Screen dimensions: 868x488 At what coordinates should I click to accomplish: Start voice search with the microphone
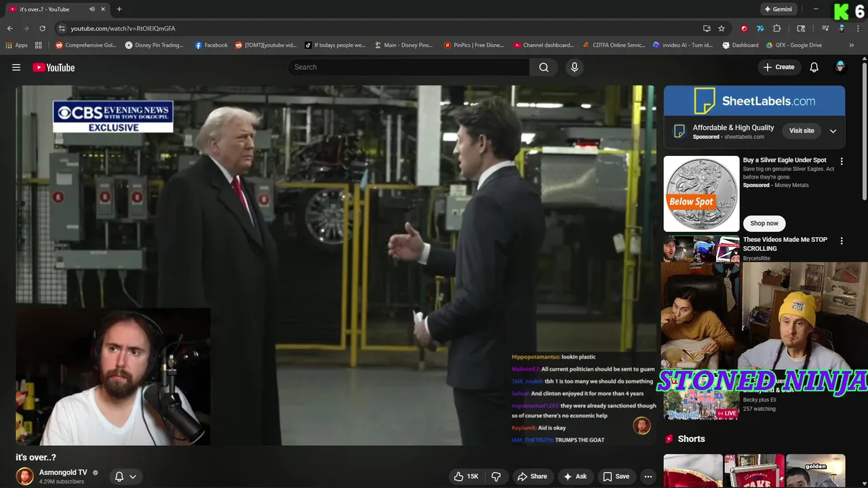574,67
